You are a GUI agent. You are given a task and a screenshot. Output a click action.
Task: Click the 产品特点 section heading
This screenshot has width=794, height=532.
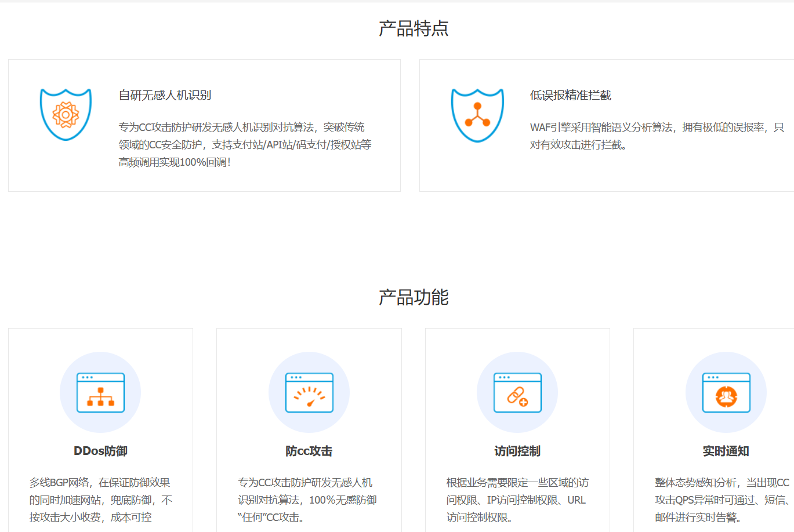414,28
